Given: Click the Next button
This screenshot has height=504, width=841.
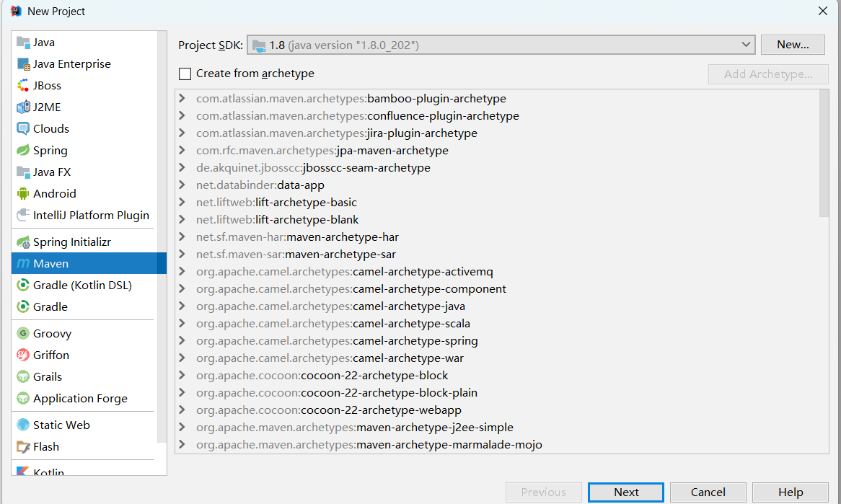Looking at the screenshot, I should coord(626,492).
